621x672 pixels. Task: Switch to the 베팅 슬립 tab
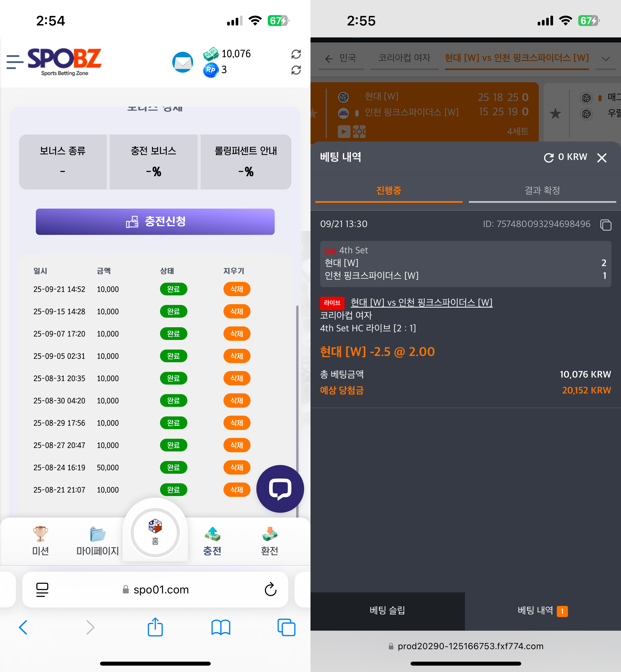click(387, 610)
